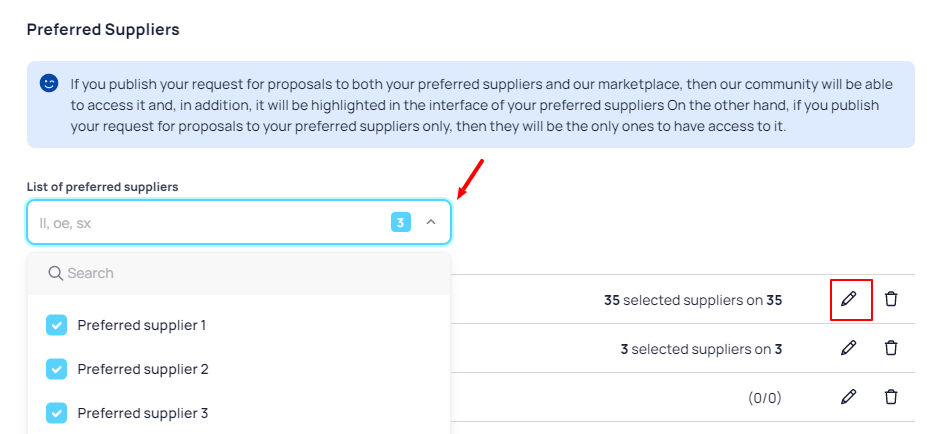Screen dimensions: 936x434
Task: Delete the list with 3 selected suppliers
Action: click(891, 348)
